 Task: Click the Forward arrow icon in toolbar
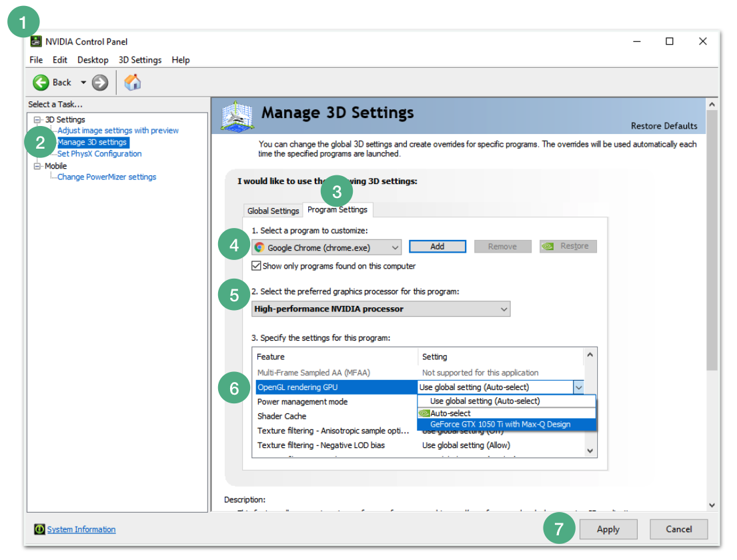(99, 83)
